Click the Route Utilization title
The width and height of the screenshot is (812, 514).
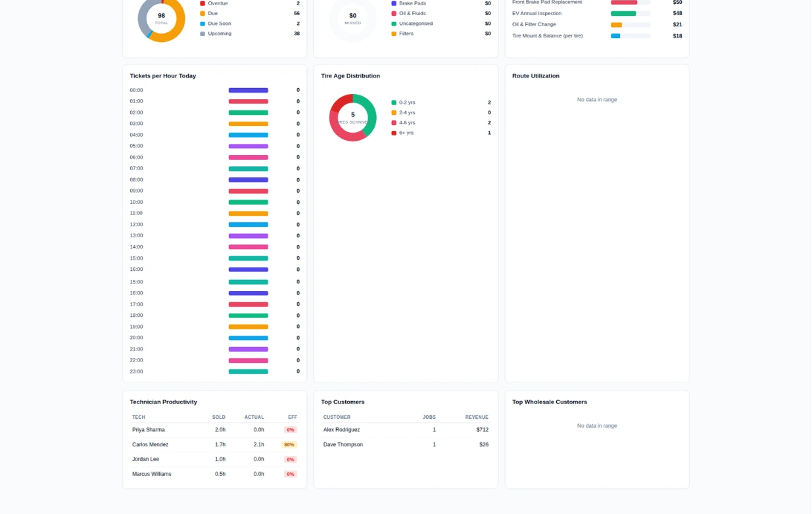coord(536,76)
